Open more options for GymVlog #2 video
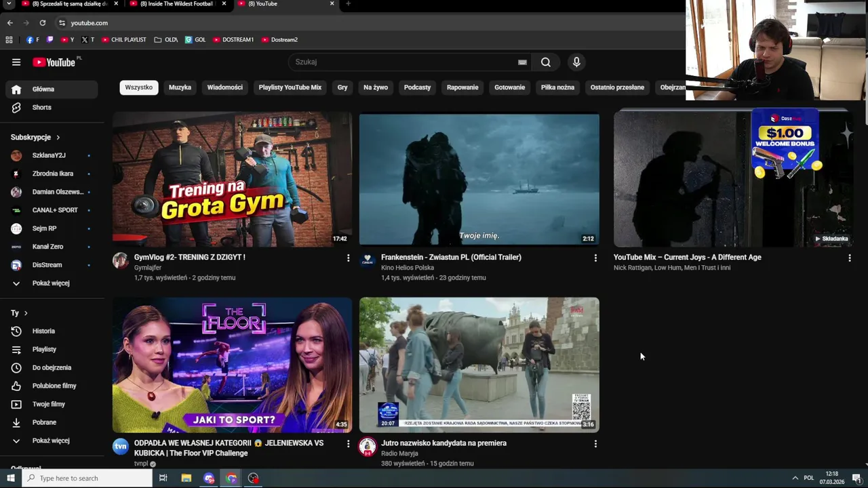 tap(349, 258)
